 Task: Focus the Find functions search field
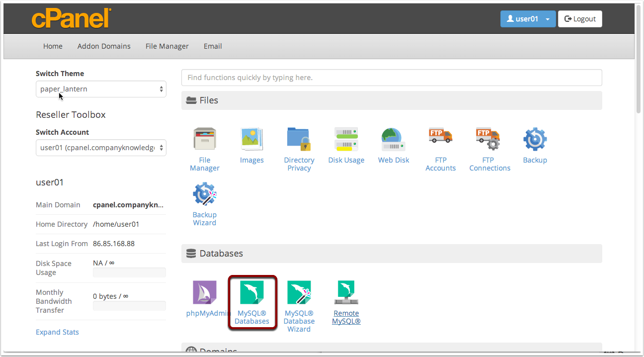[x=392, y=78]
